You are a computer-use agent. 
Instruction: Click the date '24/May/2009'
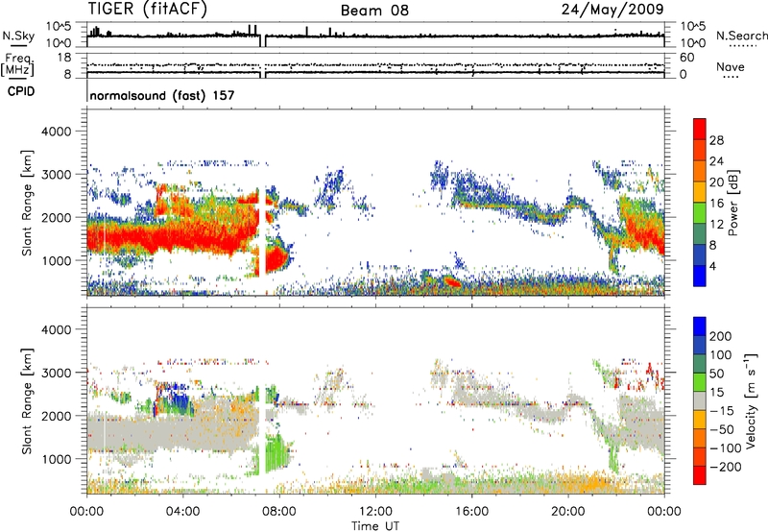pos(612,9)
